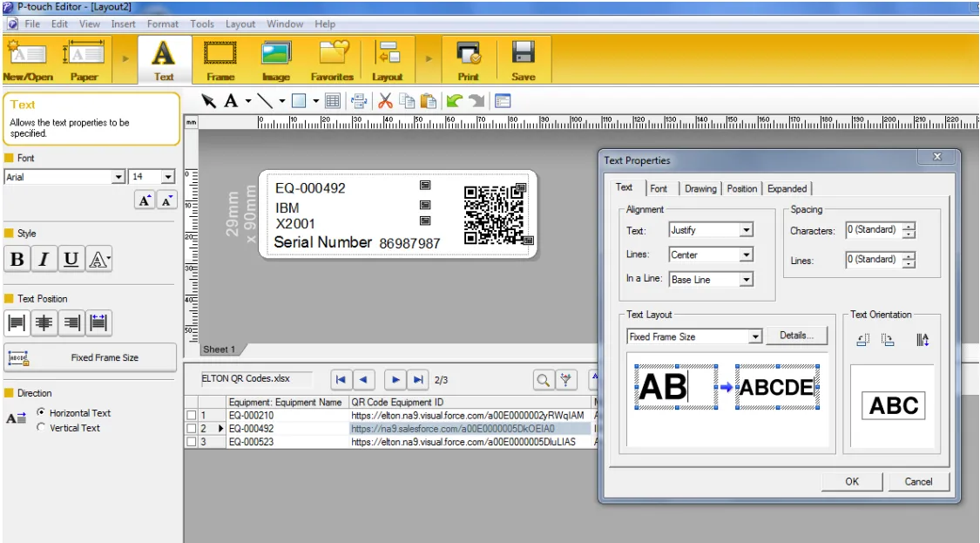Viewport: 980px width, 543px height.
Task: Open the File menu
Action: tap(32, 24)
